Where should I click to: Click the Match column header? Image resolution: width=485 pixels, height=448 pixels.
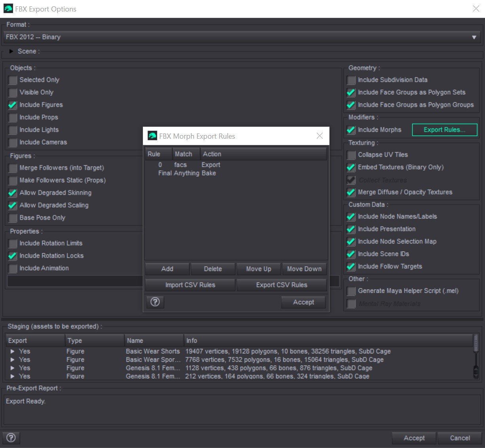tap(186, 154)
